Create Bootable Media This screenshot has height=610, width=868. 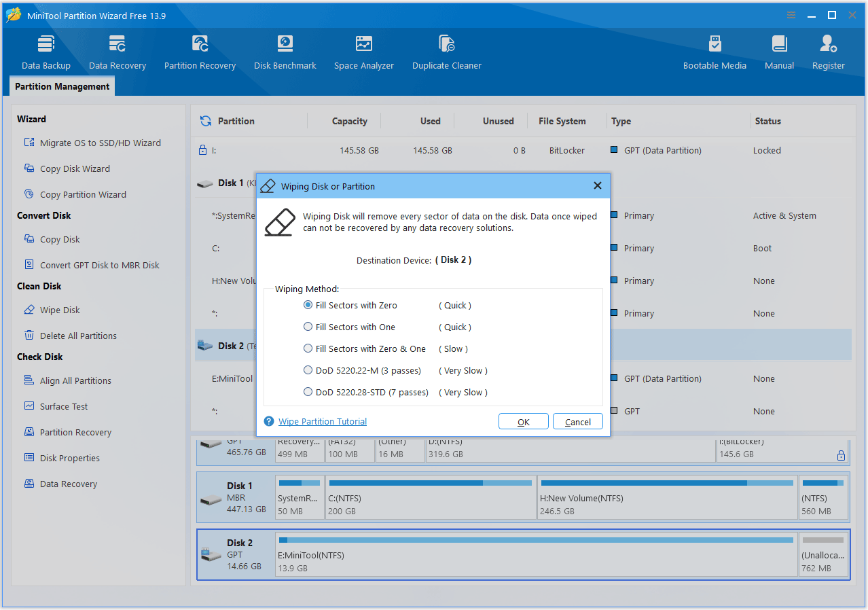click(x=715, y=53)
